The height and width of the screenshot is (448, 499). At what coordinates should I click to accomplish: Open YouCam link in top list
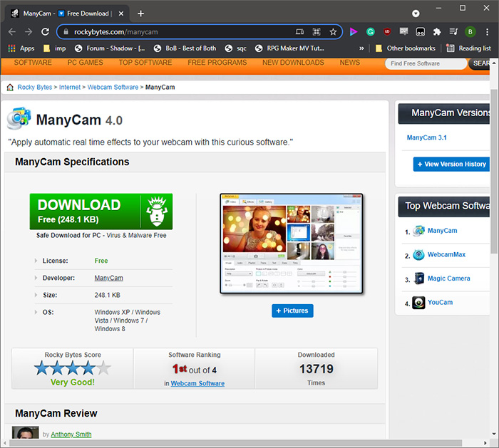[440, 303]
